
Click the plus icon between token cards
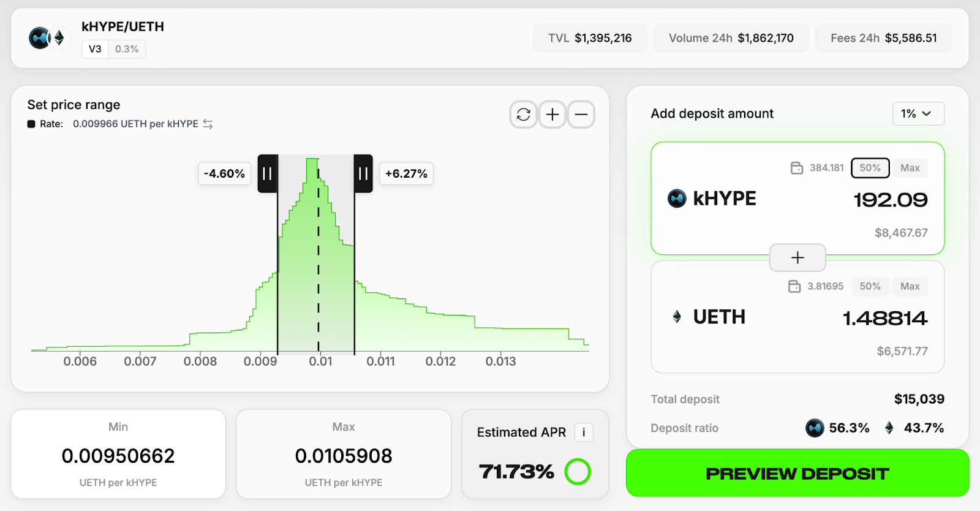(797, 258)
